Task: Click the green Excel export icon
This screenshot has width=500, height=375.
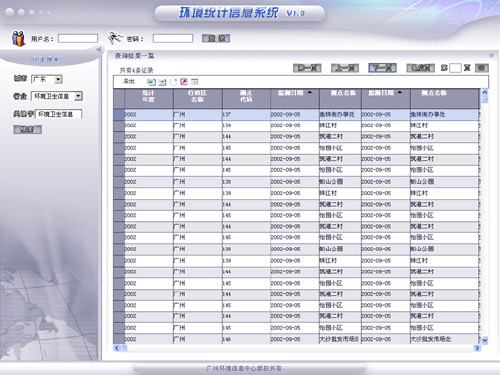Action: point(151,82)
